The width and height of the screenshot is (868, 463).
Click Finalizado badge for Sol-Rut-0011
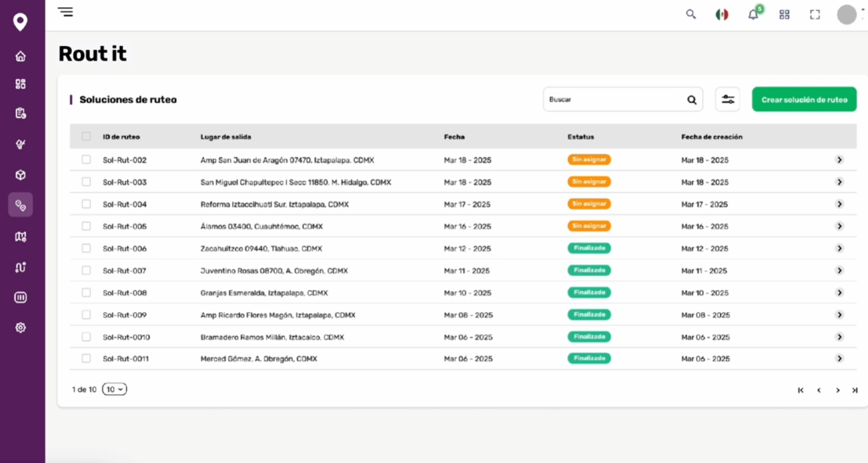click(x=589, y=358)
